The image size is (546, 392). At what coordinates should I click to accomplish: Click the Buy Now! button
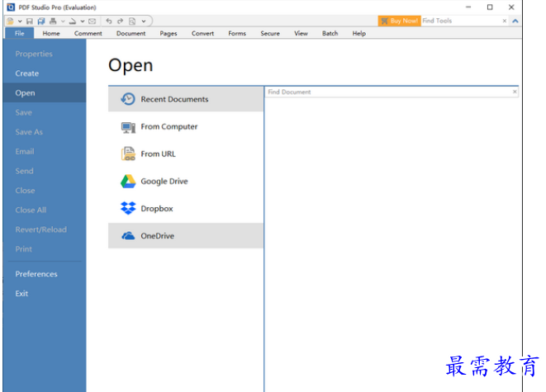[400, 21]
